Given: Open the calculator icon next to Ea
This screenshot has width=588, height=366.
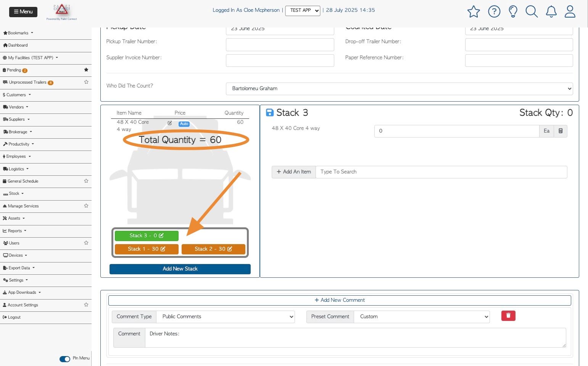Looking at the screenshot, I should [561, 131].
